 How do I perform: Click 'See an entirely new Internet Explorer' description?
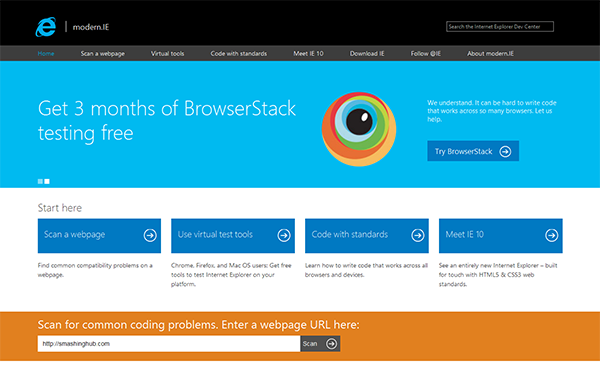pos(498,274)
